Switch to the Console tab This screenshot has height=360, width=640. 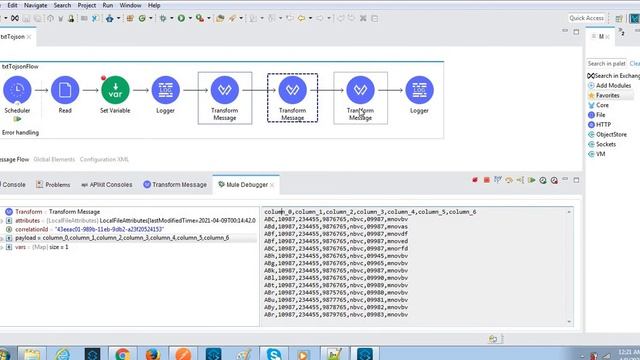tap(13, 185)
